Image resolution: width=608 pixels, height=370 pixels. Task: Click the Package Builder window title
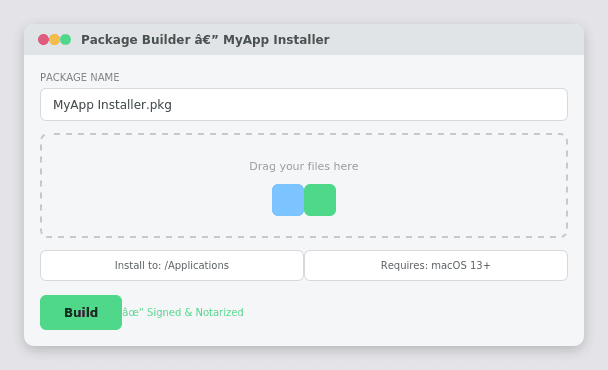click(x=205, y=40)
